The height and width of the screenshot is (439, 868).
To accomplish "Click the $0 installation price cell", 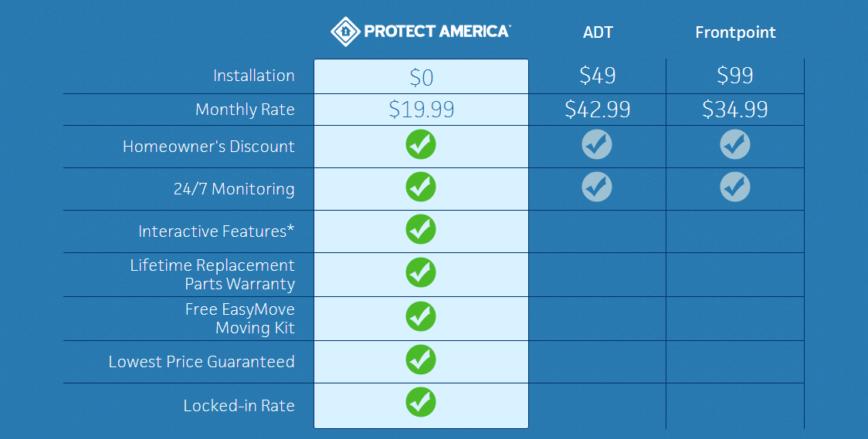I will 422,77.
